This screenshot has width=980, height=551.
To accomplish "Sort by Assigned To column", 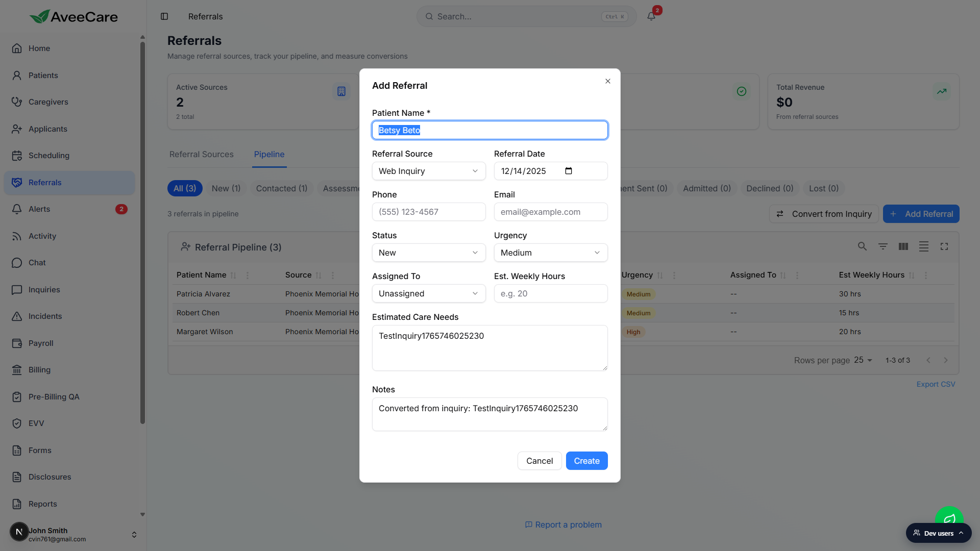I will [783, 275].
